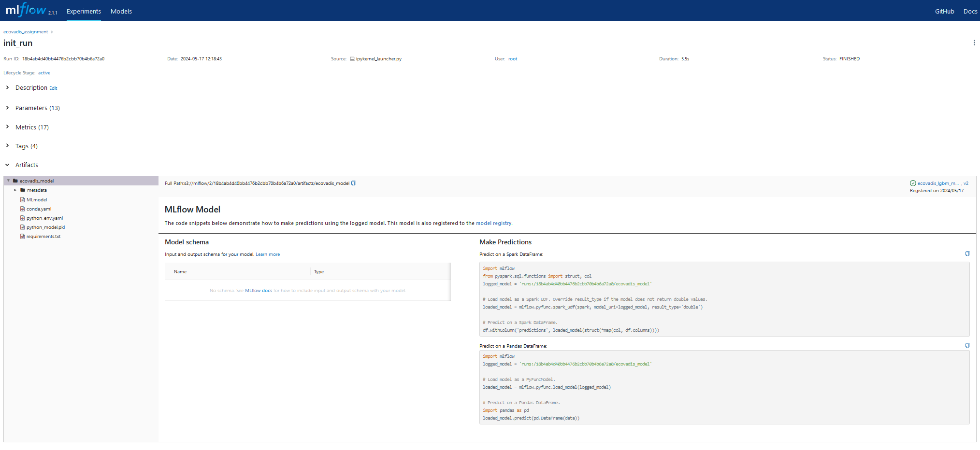Expand the Metrics (17) section

(7, 127)
